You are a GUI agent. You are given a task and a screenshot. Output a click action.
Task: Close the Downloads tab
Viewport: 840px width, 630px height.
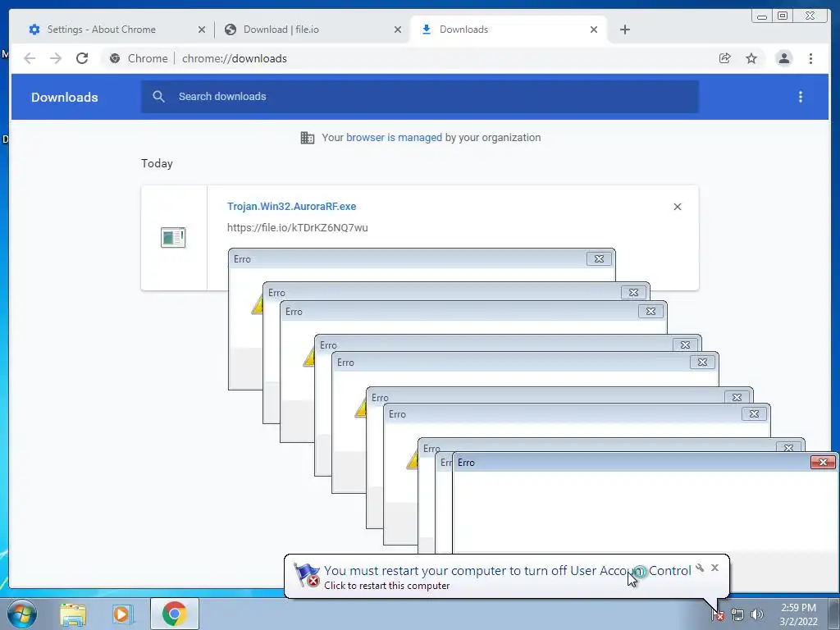[594, 30]
